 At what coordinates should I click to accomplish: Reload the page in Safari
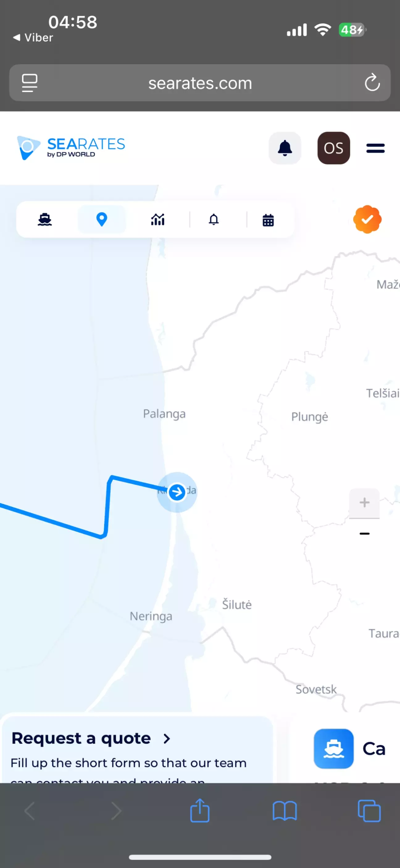[372, 83]
